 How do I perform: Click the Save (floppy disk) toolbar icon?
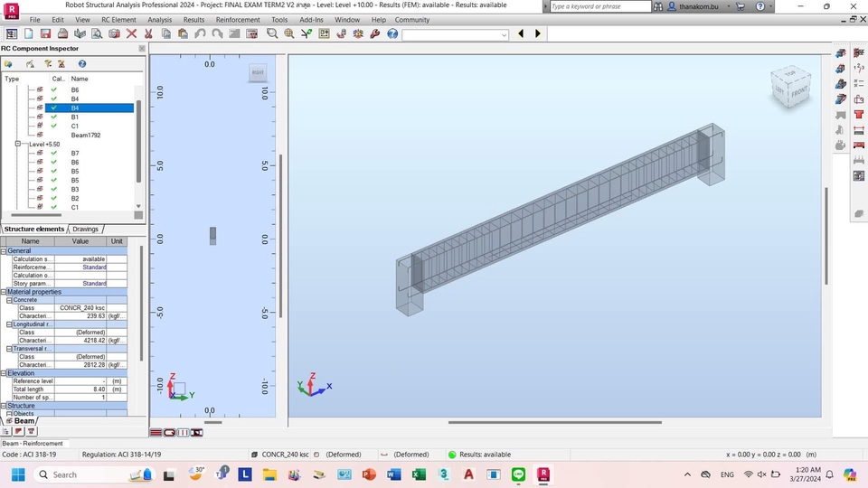(44, 34)
